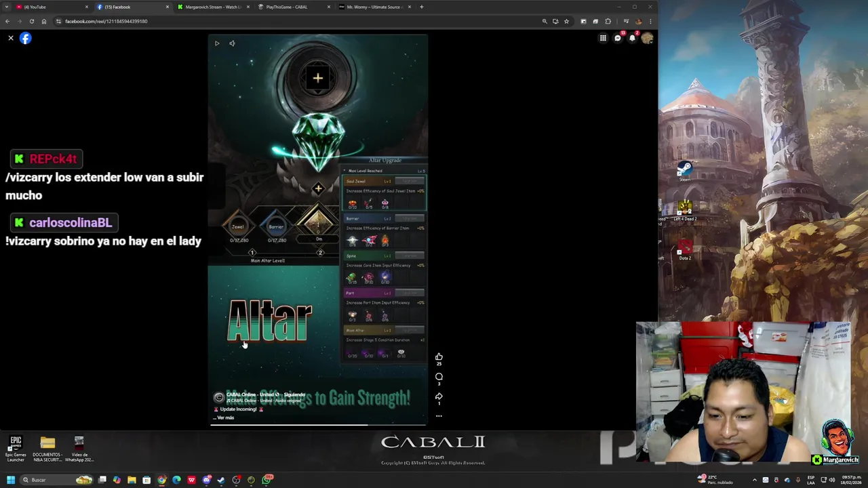Select the Left 4 Dead 2 desktop shortcut
Screen dimensions: 868x488
tap(685, 210)
